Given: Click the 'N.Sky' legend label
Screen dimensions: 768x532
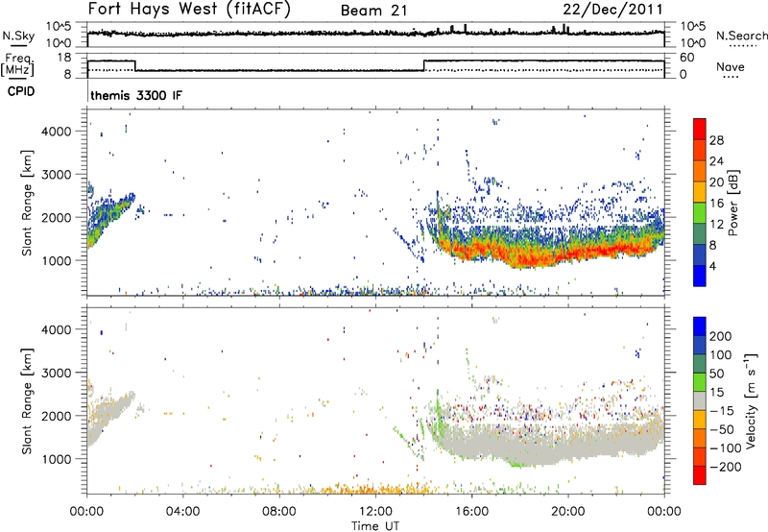Looking at the screenshot, I should click(x=18, y=36).
